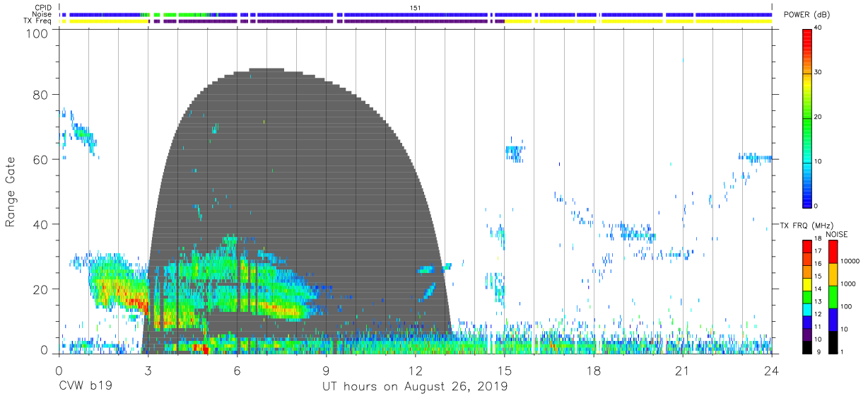
Task: Click the 20 tick on Range Gate axis
Action: (41, 289)
